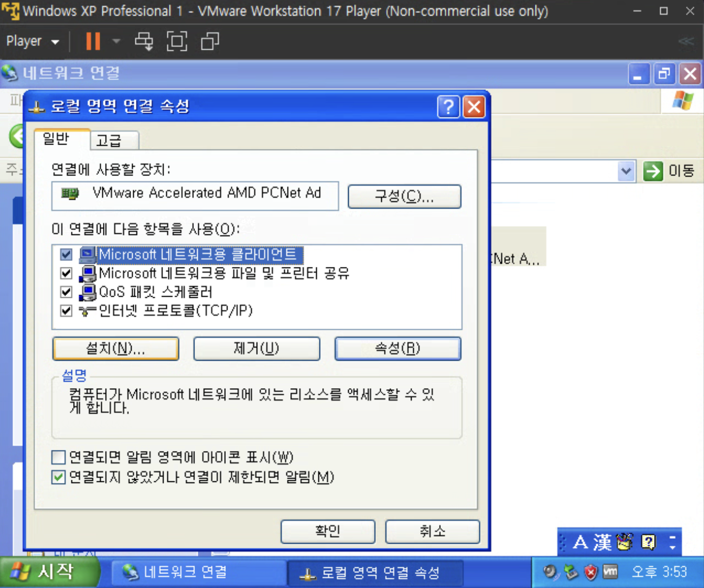Image resolution: width=704 pixels, height=588 pixels.
Task: Click the network connection tray icon
Action: [571, 572]
